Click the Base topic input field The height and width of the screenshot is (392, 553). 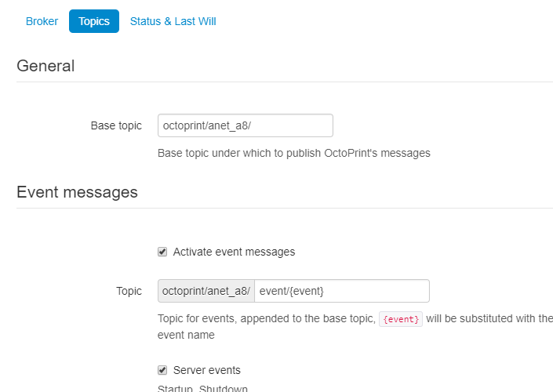[x=245, y=125]
